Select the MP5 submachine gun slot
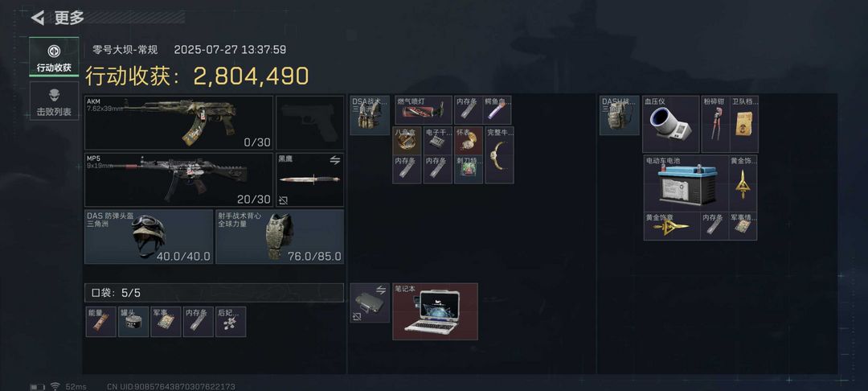Image resolution: width=868 pixels, height=391 pixels. pyautogui.click(x=178, y=180)
